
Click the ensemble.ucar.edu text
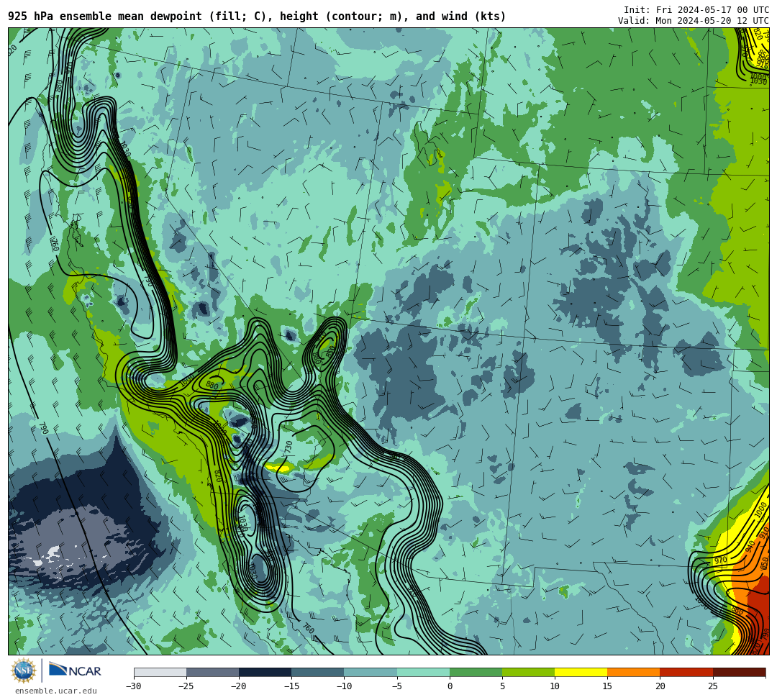point(55,691)
